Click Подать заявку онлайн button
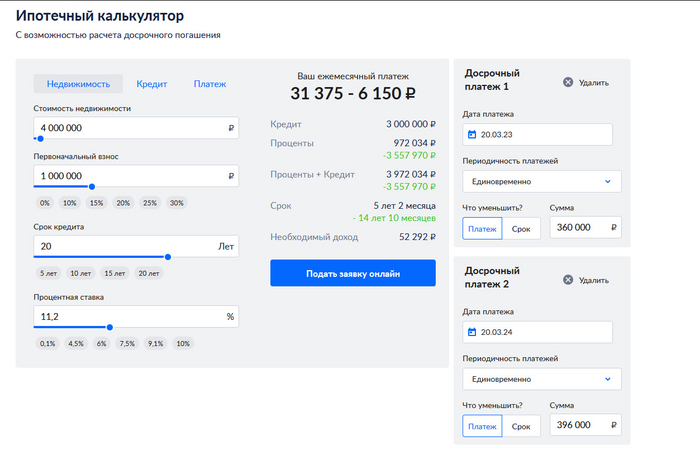 pos(353,273)
